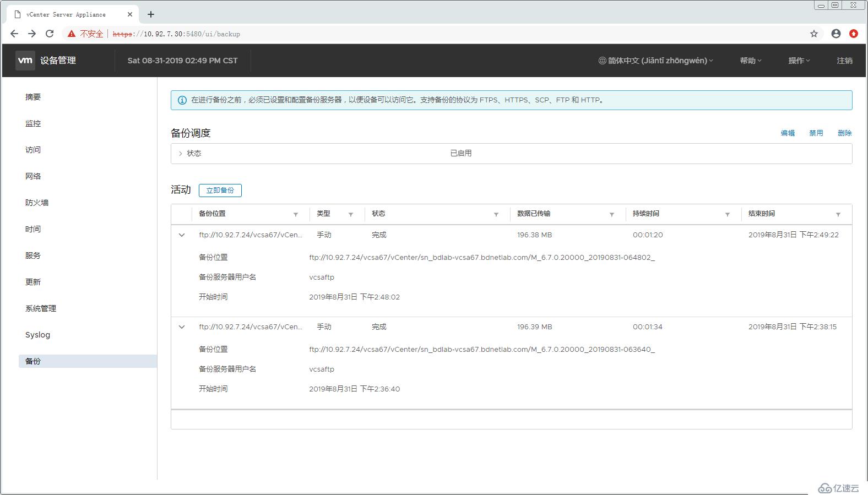Filter the 状态 column
The height and width of the screenshot is (495, 868).
click(496, 214)
